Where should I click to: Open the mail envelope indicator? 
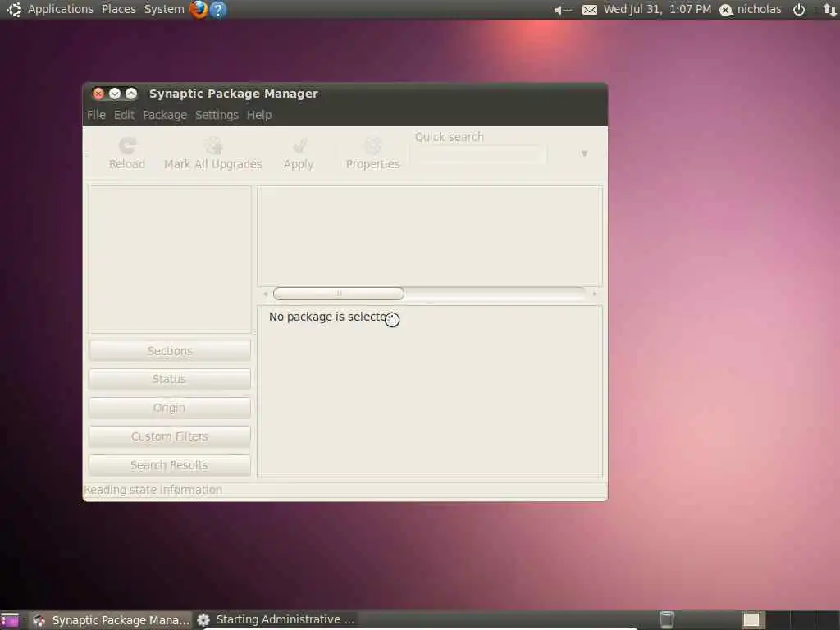tap(589, 10)
